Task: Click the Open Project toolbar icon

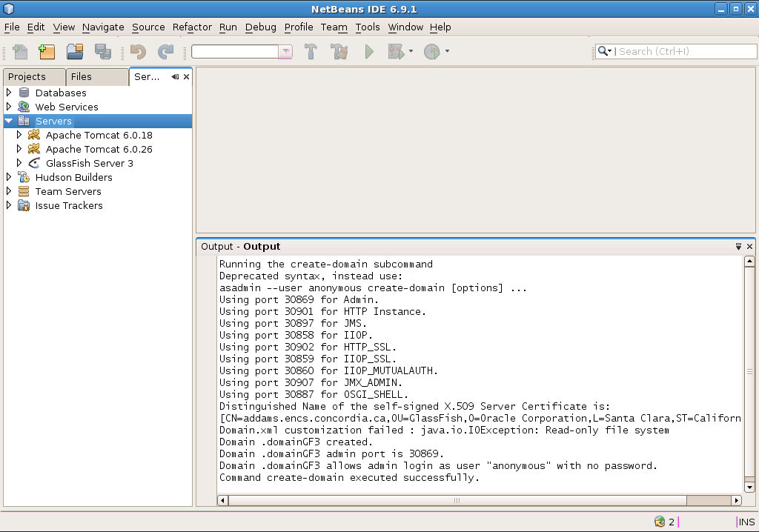Action: (x=74, y=52)
